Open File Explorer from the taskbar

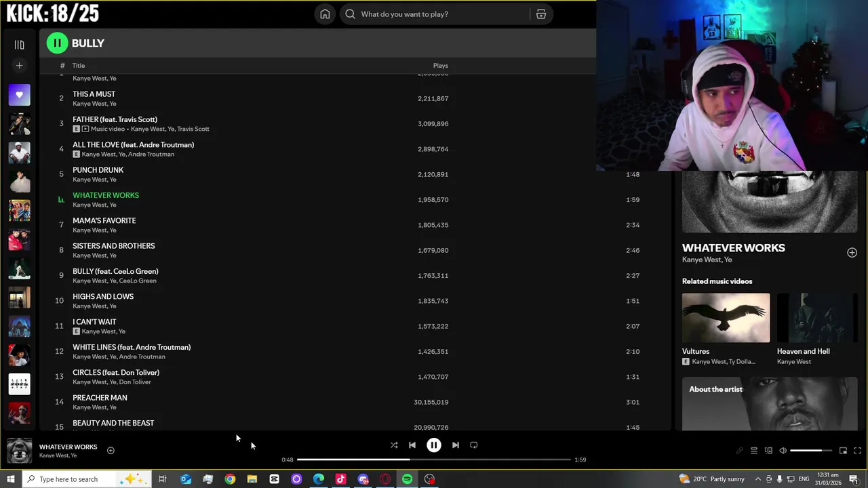(252, 479)
